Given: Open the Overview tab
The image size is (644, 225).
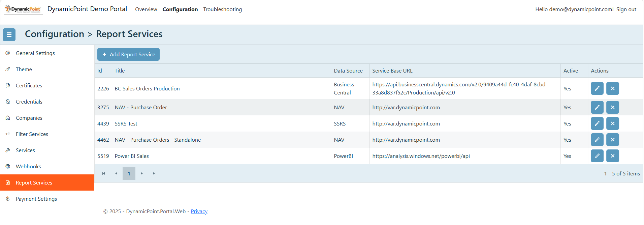Looking at the screenshot, I should point(146,9).
